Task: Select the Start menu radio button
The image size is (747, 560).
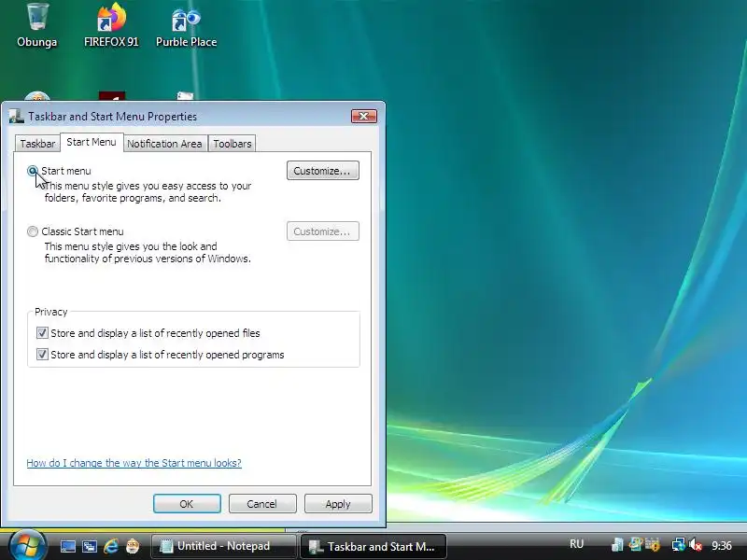Action: [x=33, y=171]
